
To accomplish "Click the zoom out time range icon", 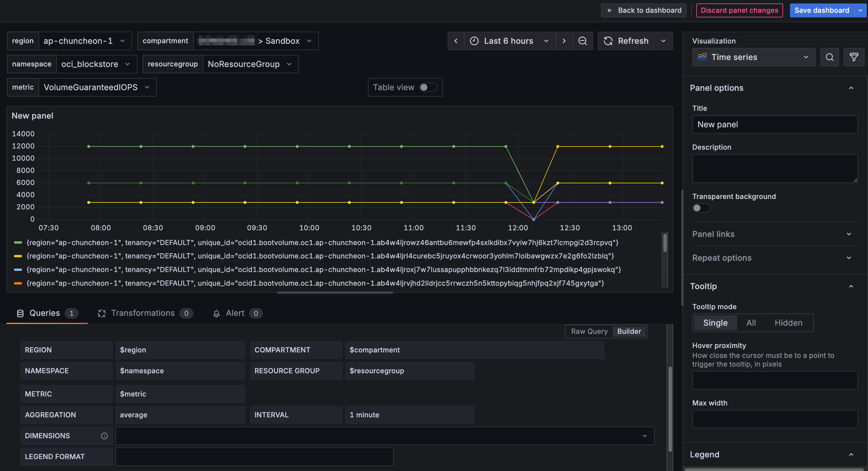I will 582,41.
